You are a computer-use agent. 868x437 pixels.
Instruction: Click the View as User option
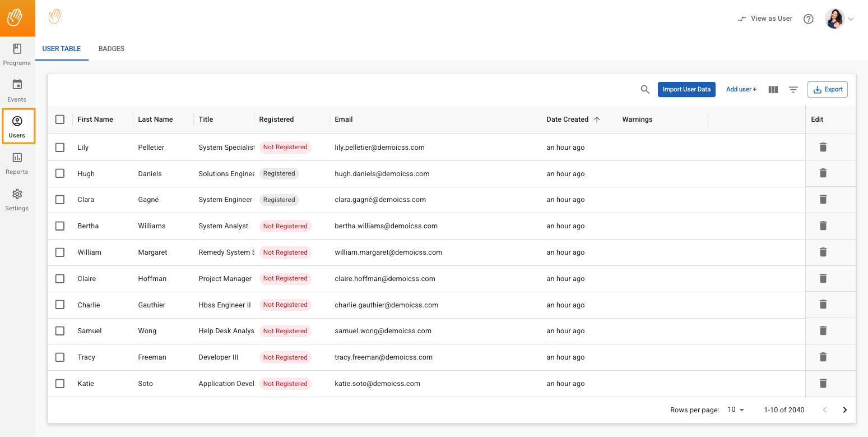click(x=764, y=19)
